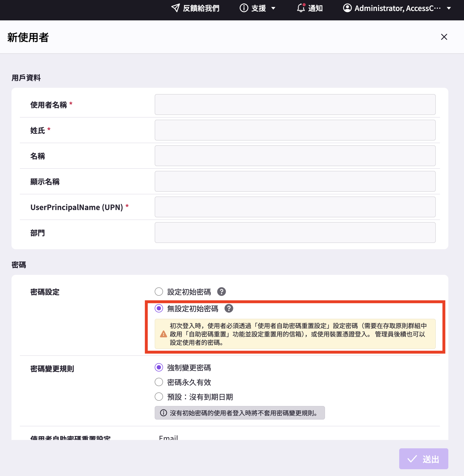Open the 反饋給我們 feedback link
This screenshot has height=476, width=464.
(x=201, y=8)
